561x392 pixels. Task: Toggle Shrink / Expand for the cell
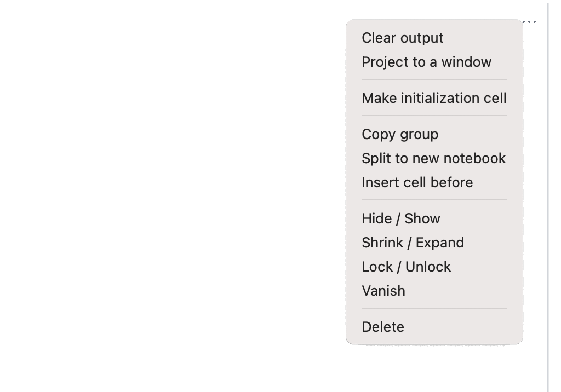(x=413, y=243)
